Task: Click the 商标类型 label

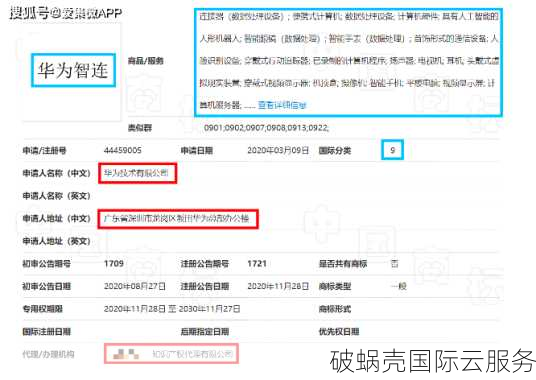Action: coord(335,286)
